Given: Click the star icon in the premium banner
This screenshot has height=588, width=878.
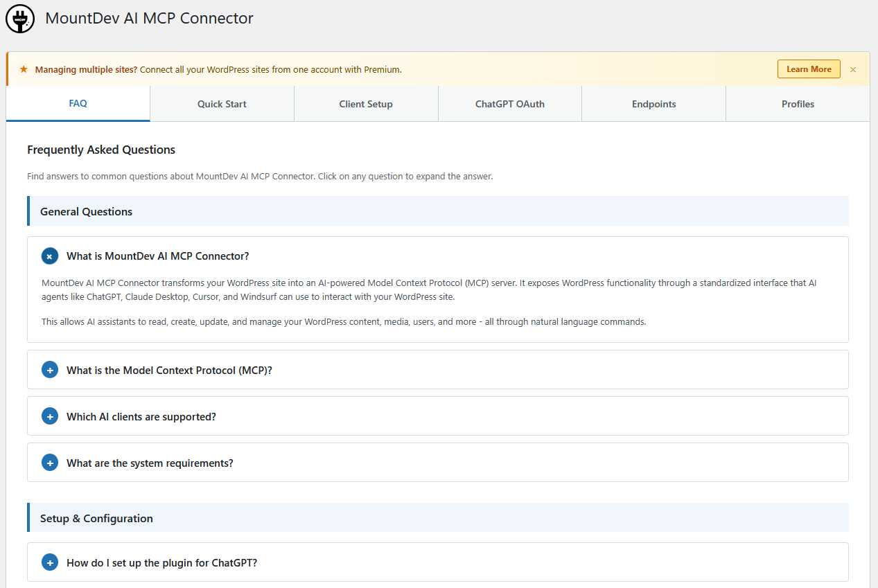Looking at the screenshot, I should coord(25,69).
